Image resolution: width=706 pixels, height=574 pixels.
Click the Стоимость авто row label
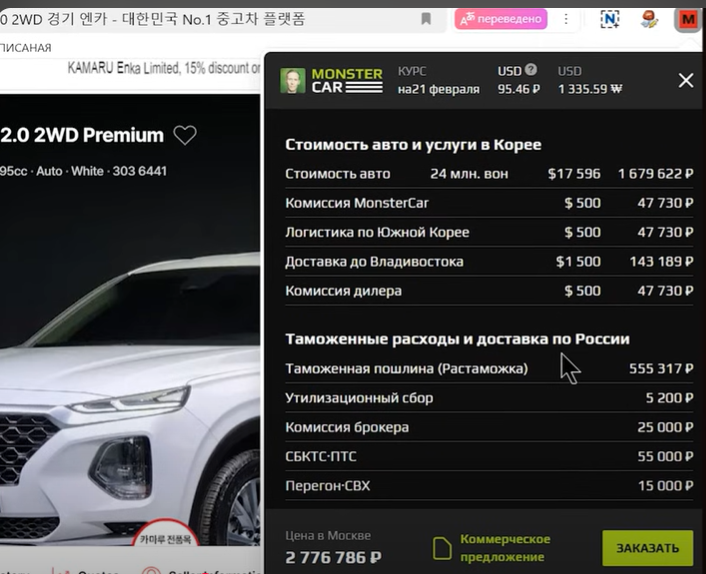pyautogui.click(x=338, y=174)
